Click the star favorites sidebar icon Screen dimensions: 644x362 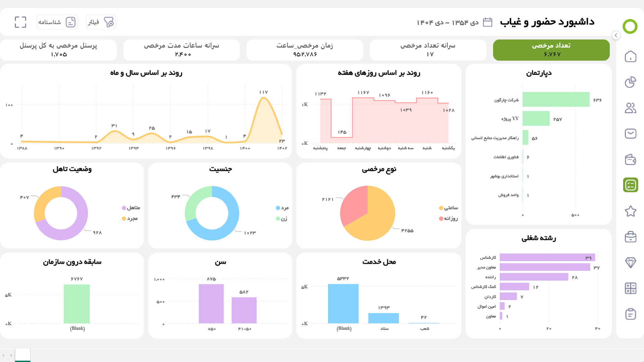pos(630,211)
